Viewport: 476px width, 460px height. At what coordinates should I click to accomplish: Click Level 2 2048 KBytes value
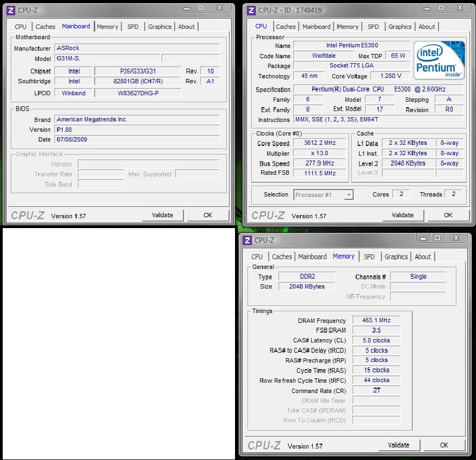[x=408, y=163]
